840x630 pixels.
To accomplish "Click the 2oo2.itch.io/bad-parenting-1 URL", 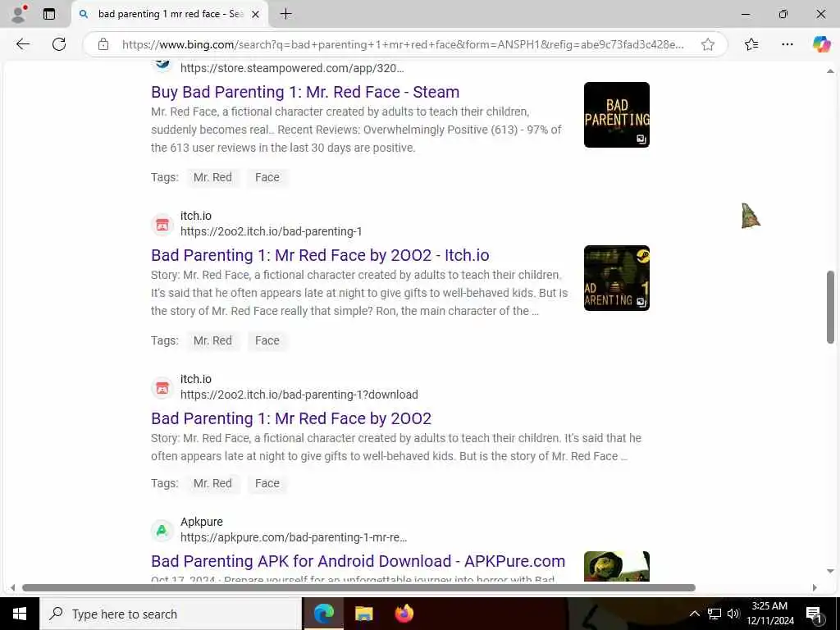I will 271,231.
